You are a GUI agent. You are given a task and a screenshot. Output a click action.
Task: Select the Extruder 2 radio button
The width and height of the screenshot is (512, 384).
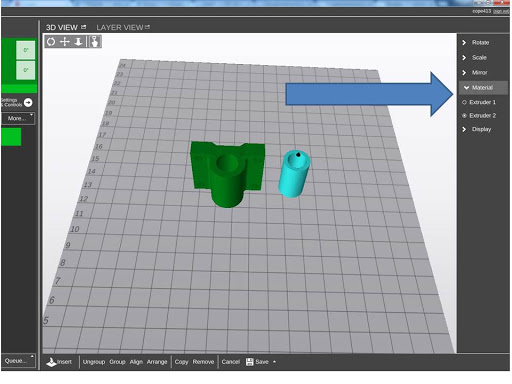(464, 116)
